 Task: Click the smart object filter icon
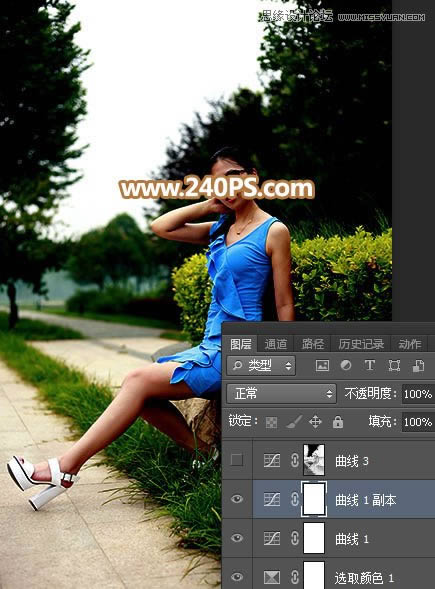tap(418, 365)
